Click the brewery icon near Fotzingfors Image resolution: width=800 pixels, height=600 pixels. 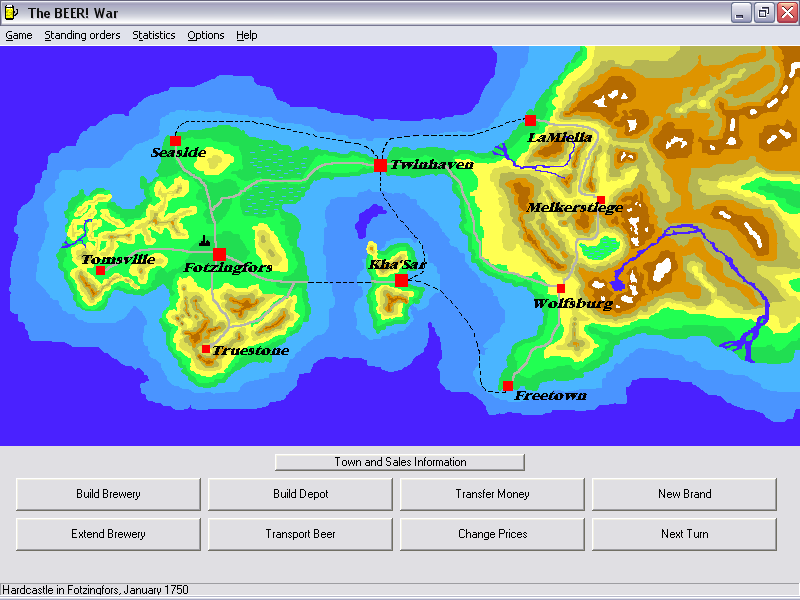click(205, 241)
